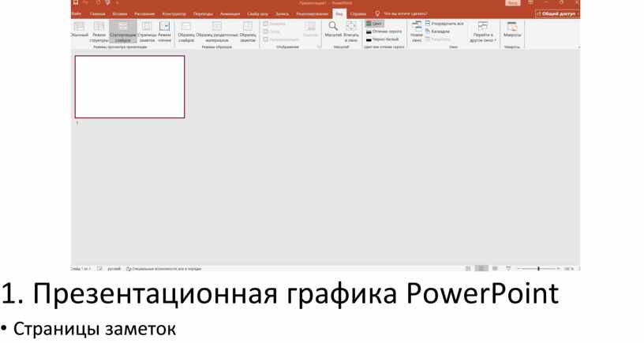Screen dimensions: 644x343
Task: Click Fit to Window (Вписать в окно)
Action: coord(351,31)
